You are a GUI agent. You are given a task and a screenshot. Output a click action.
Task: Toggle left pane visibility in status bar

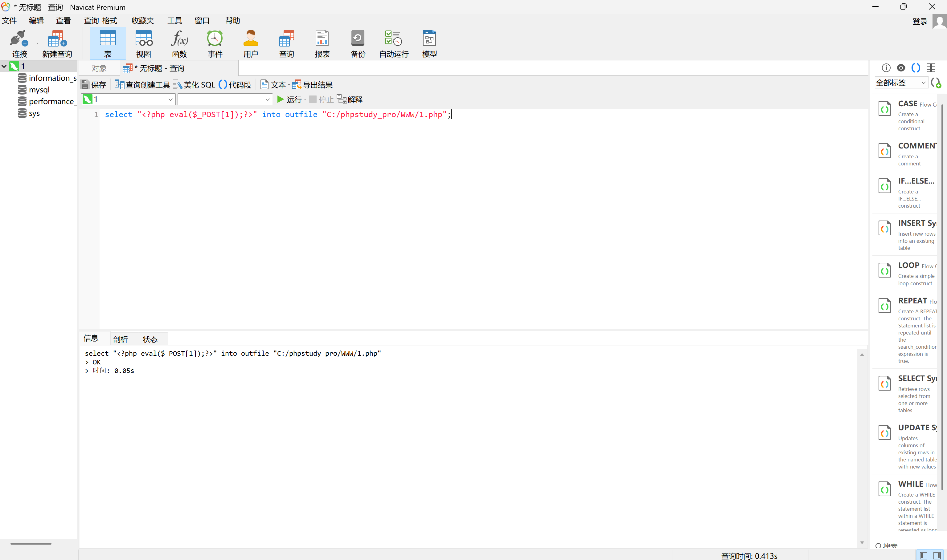coord(923,555)
